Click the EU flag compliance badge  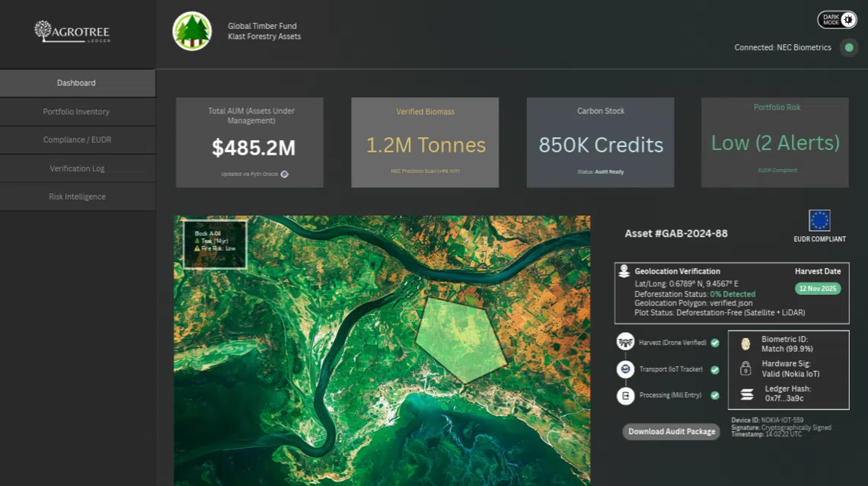point(819,221)
